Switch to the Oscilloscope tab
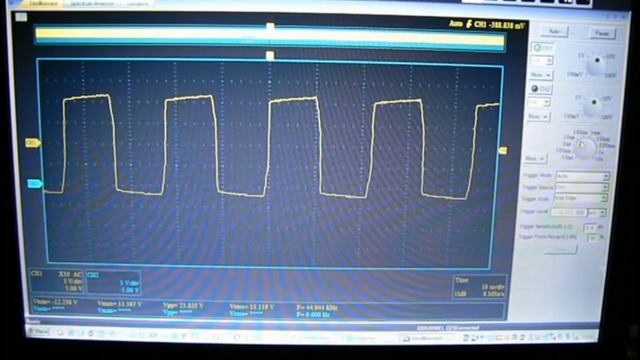Screen dimensions: 640x360 (44, 4)
